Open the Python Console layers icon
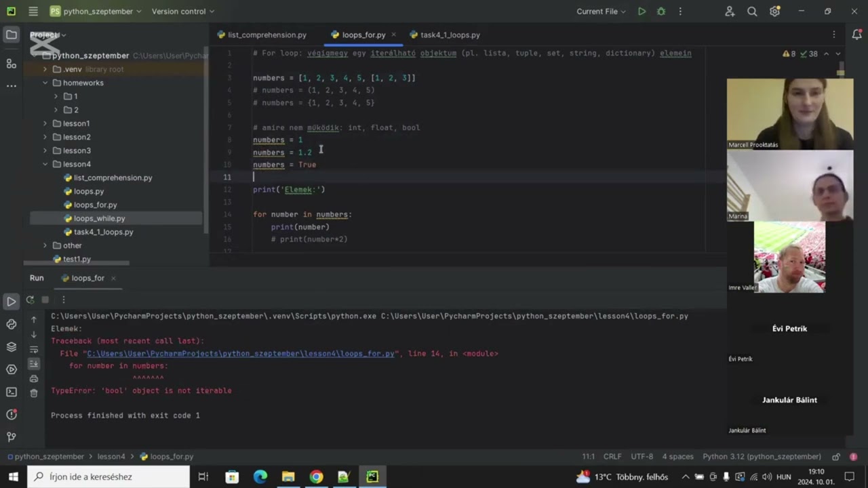868x488 pixels. click(11, 347)
